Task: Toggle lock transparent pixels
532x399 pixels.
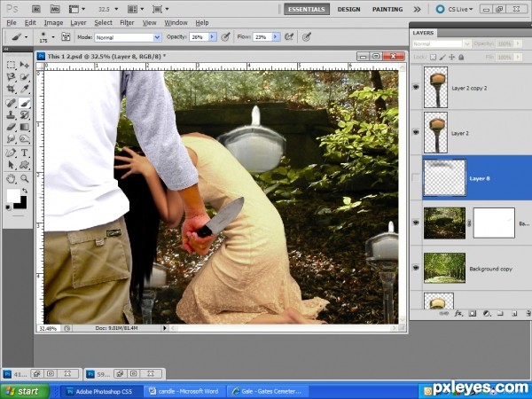Action: click(x=434, y=58)
